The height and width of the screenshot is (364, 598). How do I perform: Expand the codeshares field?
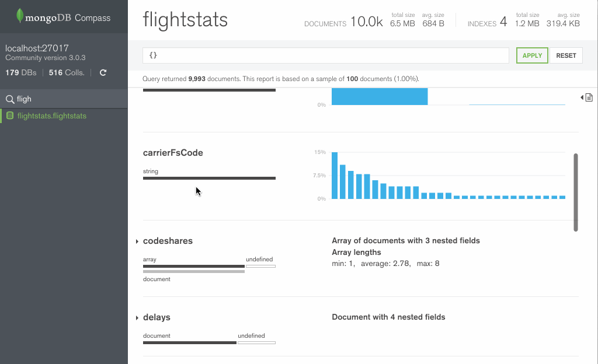[x=137, y=242]
